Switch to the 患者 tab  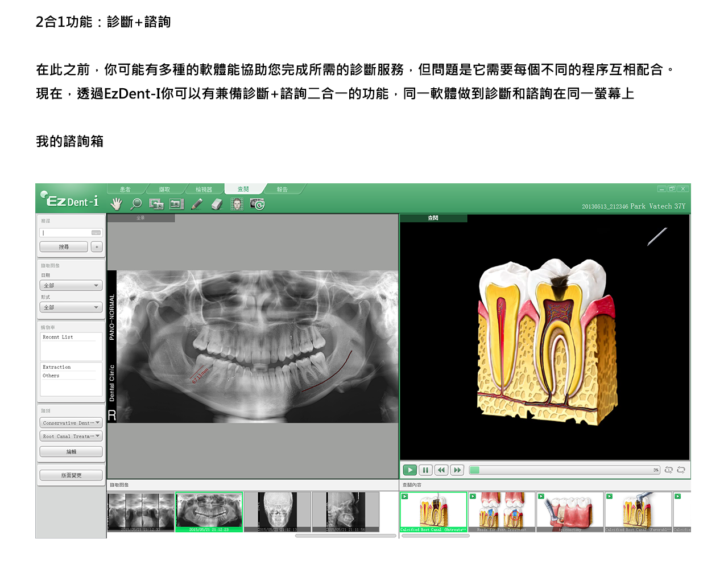click(x=125, y=190)
